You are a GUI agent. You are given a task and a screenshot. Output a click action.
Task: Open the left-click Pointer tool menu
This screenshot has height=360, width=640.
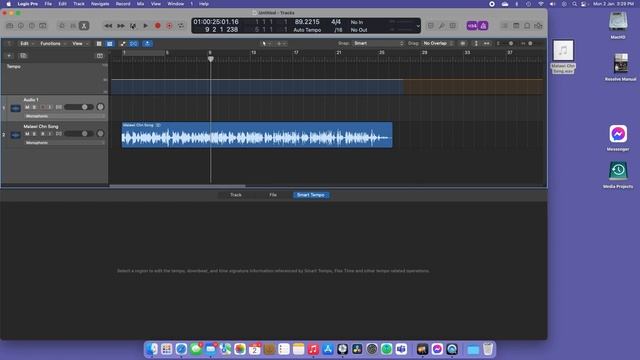coord(266,44)
